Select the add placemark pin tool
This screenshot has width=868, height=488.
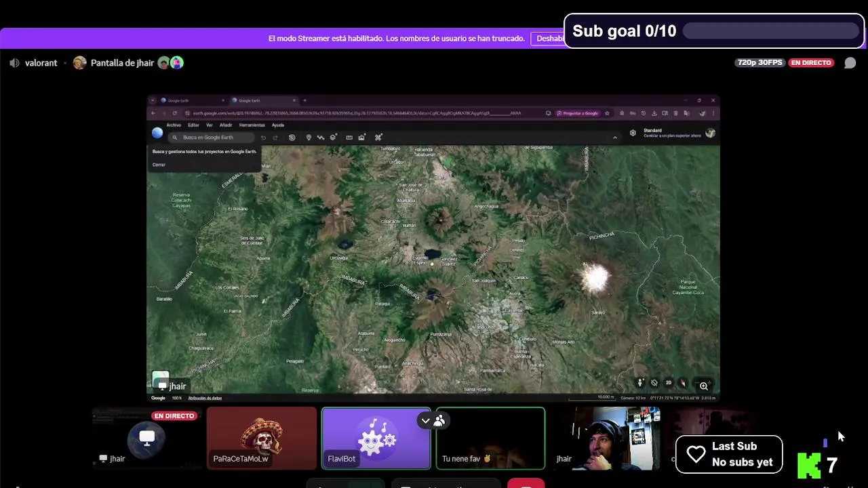tap(309, 138)
